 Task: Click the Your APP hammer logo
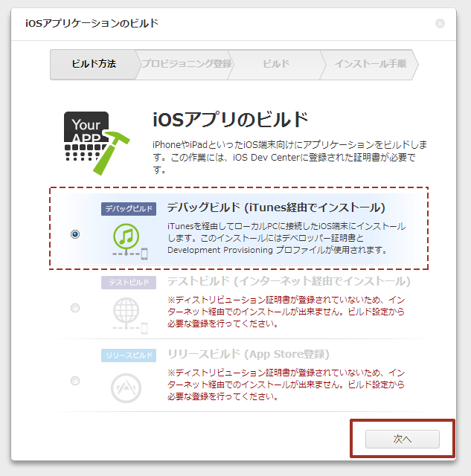(x=97, y=143)
